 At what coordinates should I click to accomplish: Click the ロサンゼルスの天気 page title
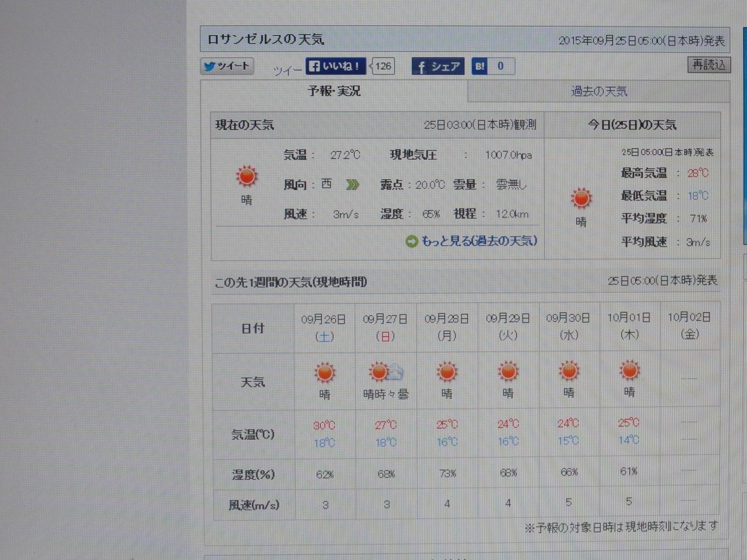[x=266, y=40]
